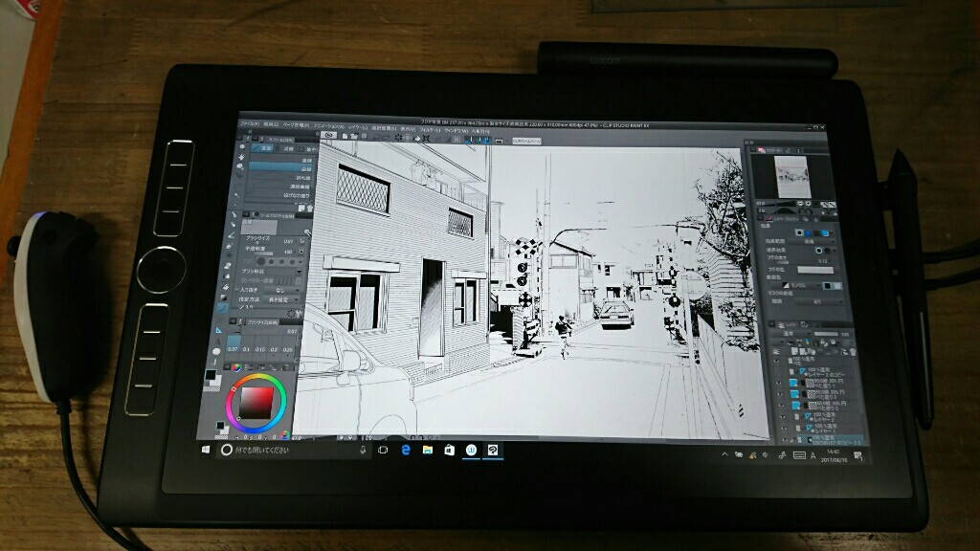
Task: Toggle the ベクター吸着 checkbox
Action: 242,280
